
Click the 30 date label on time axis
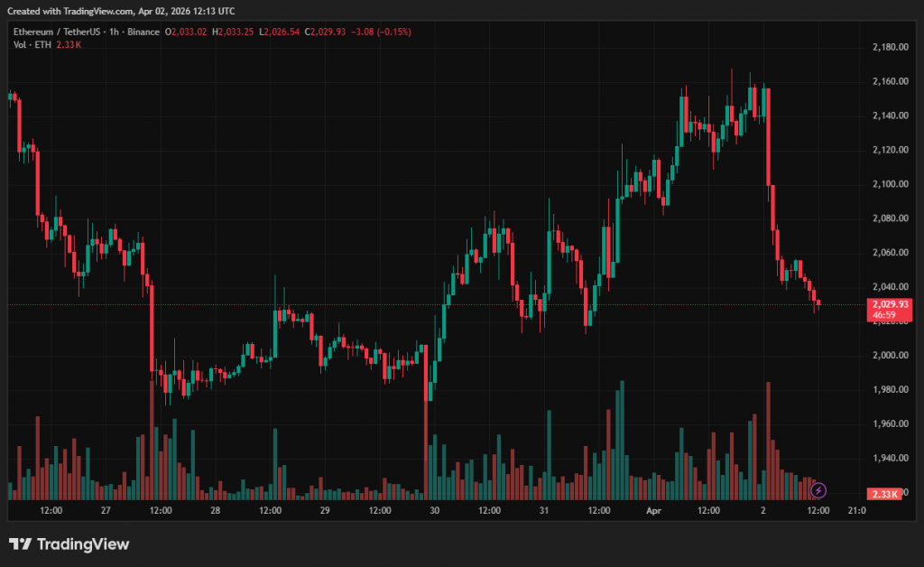pos(434,510)
